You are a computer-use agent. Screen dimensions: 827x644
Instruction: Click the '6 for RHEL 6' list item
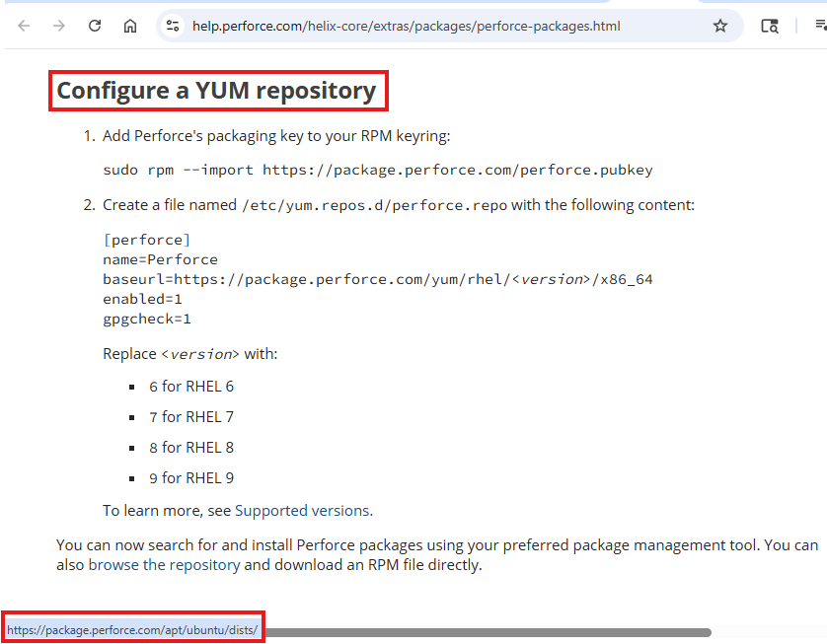[191, 387]
